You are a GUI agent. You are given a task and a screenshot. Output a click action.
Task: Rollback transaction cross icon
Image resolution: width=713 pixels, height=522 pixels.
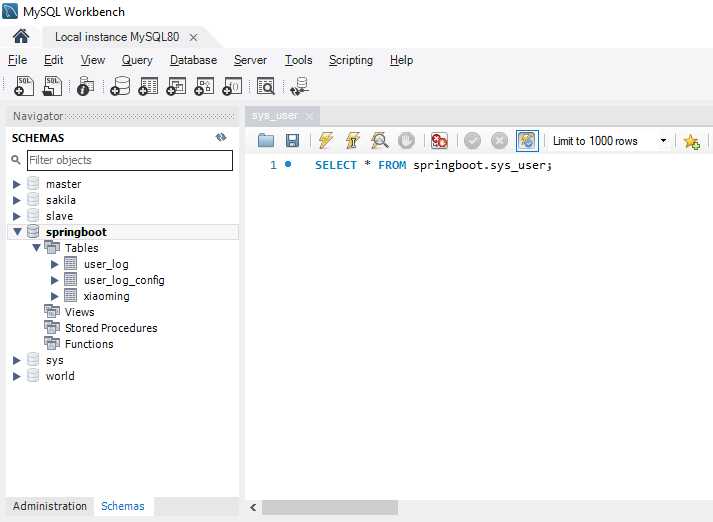[499, 141]
